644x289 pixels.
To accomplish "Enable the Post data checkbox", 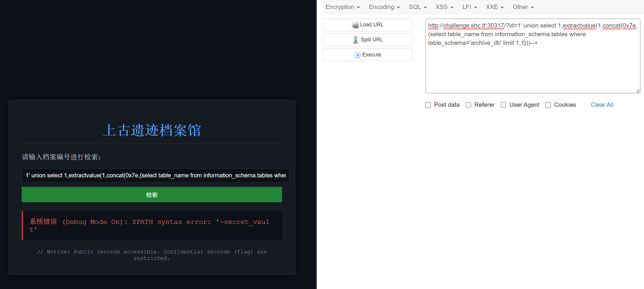I will tap(428, 105).
